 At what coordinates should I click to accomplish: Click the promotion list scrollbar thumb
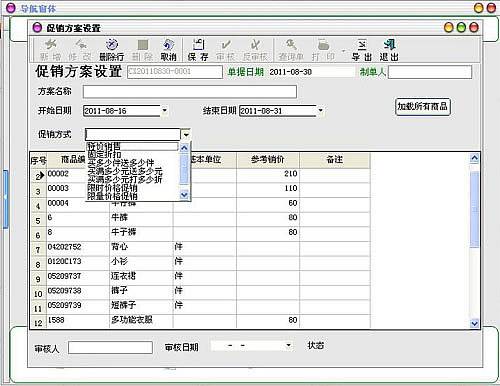pos(184,168)
